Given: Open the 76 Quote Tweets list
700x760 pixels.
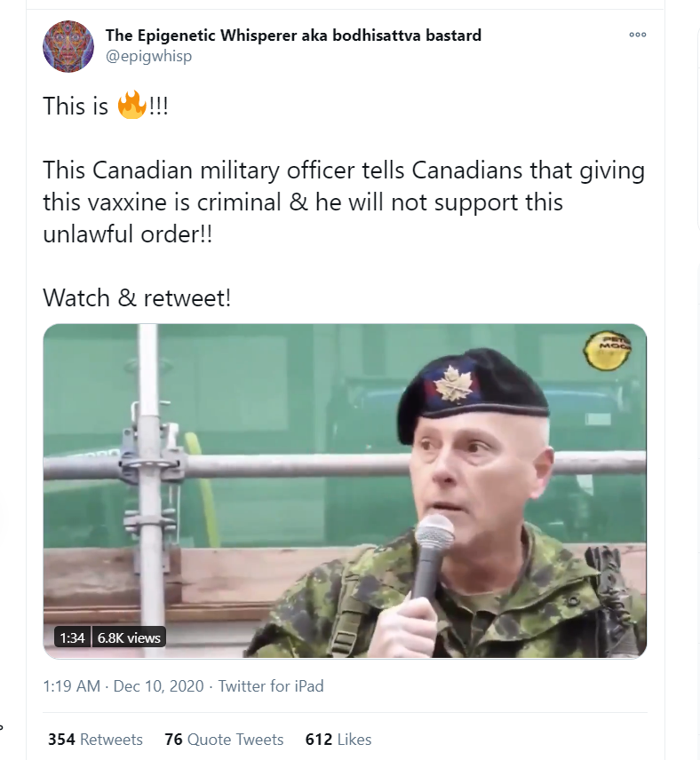Looking at the screenshot, I should pyautogui.click(x=224, y=740).
